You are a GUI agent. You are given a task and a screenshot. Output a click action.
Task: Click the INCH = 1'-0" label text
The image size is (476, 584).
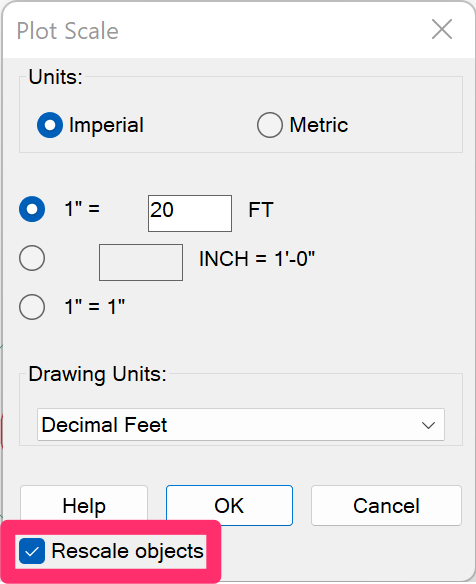[x=257, y=259]
